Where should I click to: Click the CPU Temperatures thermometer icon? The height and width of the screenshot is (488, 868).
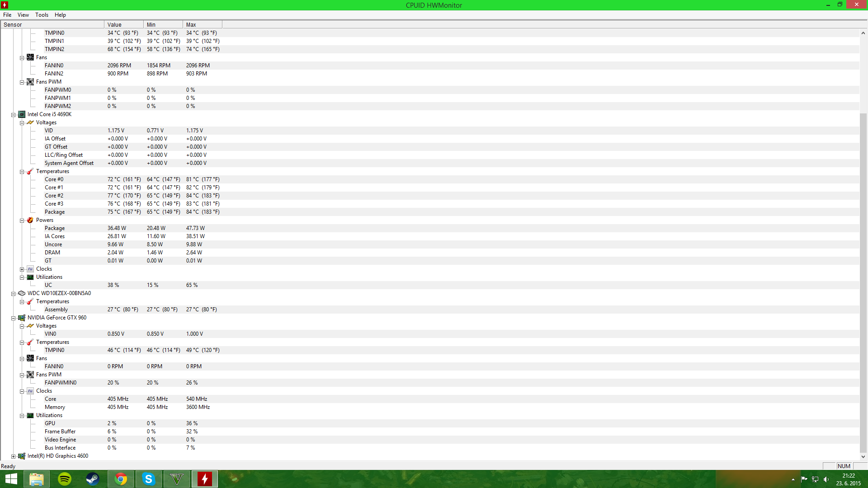(30, 171)
